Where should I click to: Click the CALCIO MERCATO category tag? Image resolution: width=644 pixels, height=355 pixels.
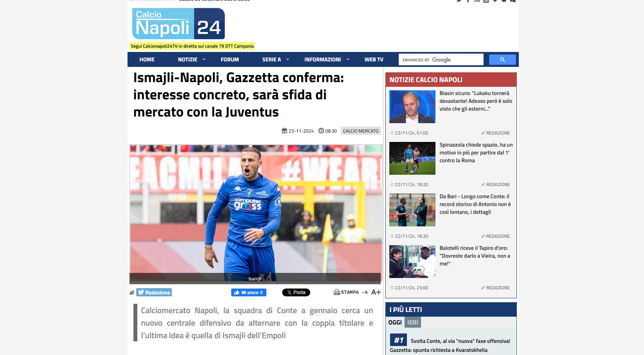tap(361, 131)
